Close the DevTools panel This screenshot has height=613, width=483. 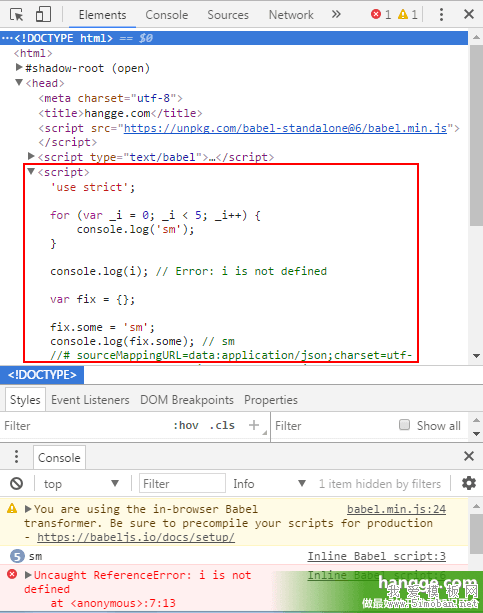point(469,14)
